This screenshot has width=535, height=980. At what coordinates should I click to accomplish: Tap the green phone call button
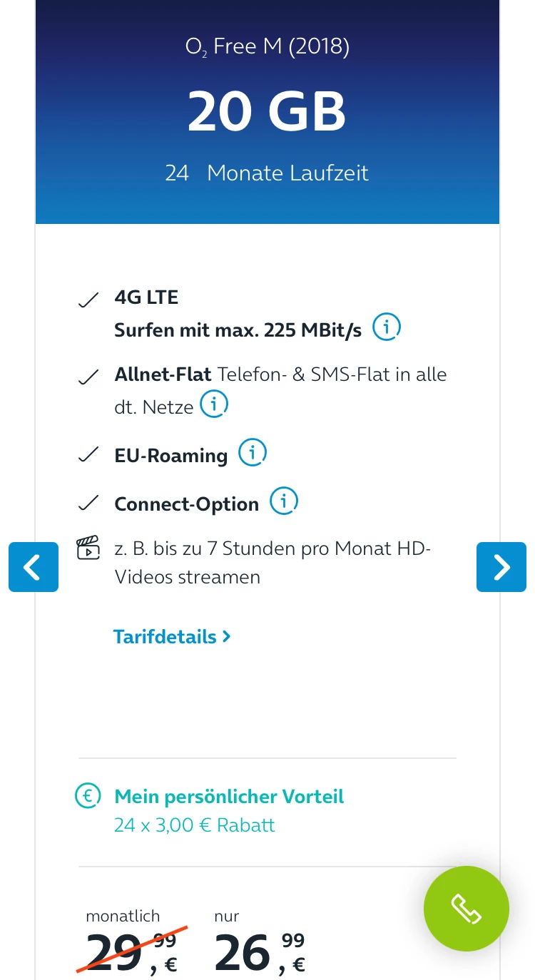click(466, 909)
